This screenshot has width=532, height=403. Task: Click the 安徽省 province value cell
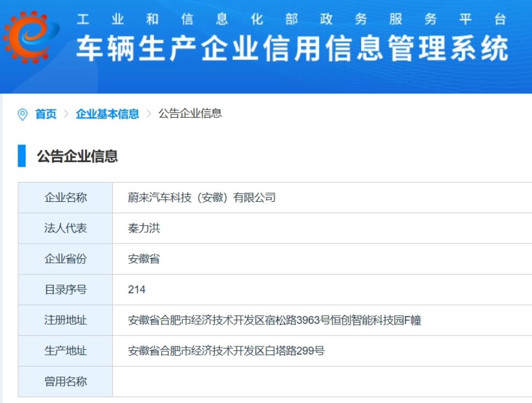click(144, 259)
